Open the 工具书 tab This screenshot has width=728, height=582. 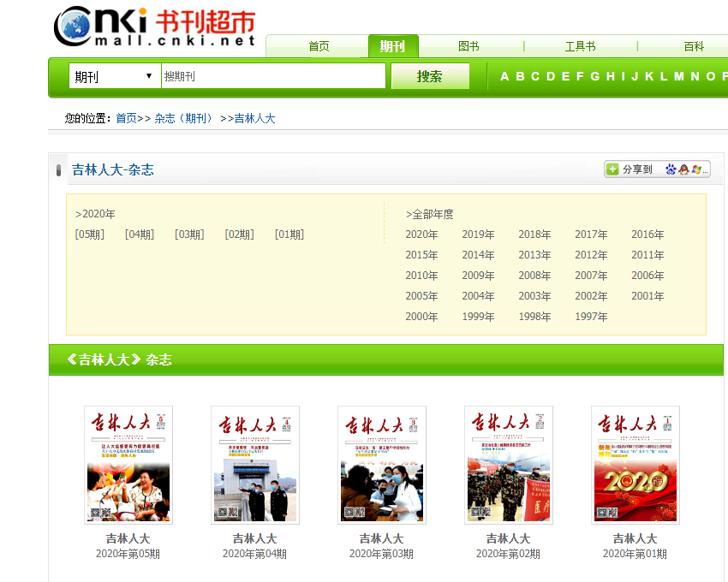[581, 46]
